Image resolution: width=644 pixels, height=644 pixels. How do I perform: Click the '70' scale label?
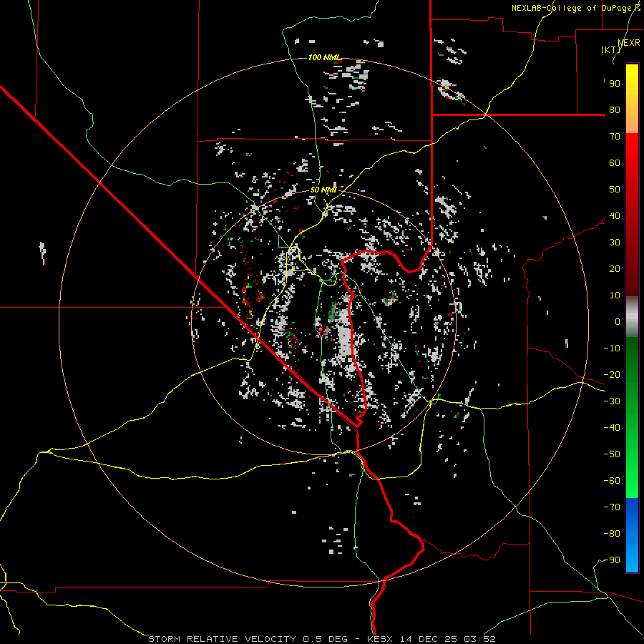(x=615, y=137)
